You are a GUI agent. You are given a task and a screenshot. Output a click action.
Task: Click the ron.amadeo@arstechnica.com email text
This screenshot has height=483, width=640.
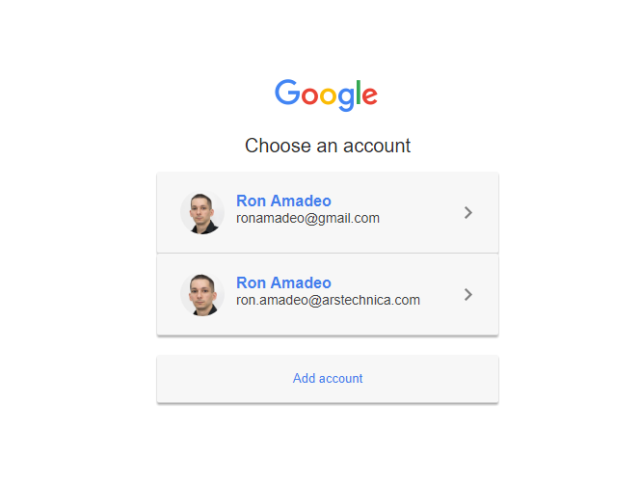[x=328, y=300]
